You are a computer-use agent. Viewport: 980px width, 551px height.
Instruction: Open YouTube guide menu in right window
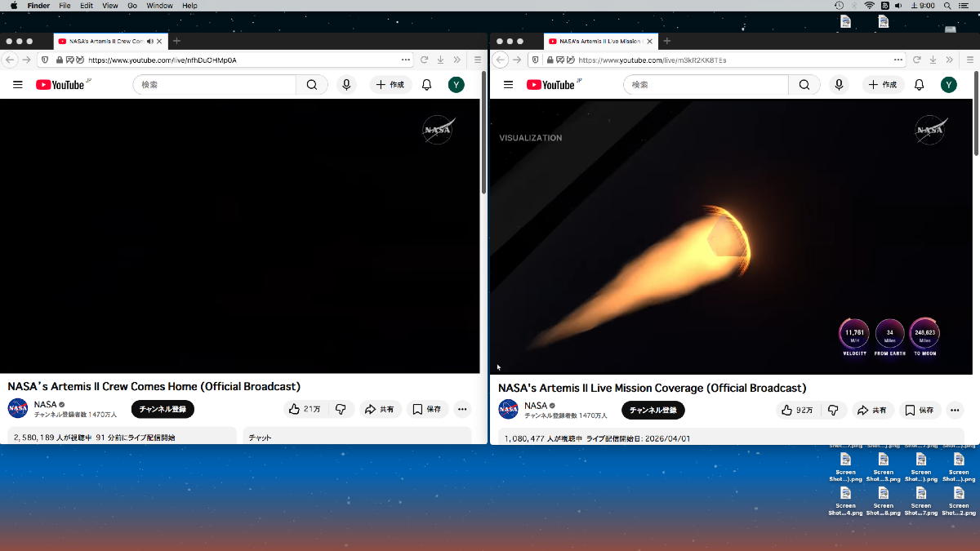click(x=508, y=85)
